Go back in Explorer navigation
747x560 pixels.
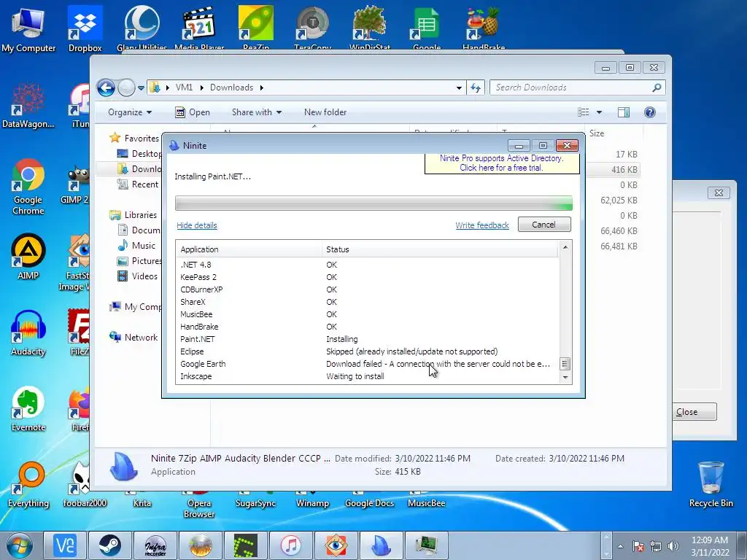[106, 87]
